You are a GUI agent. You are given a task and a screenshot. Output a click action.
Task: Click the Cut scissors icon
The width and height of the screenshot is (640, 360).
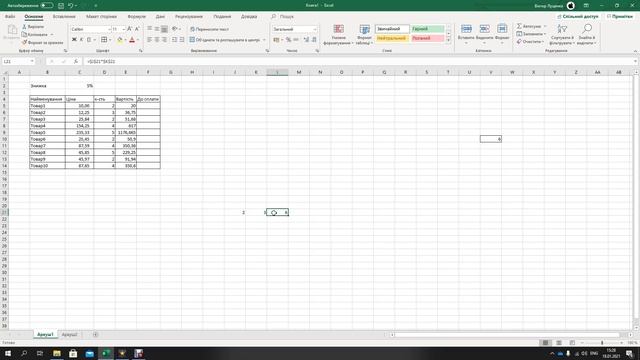(x=24, y=27)
